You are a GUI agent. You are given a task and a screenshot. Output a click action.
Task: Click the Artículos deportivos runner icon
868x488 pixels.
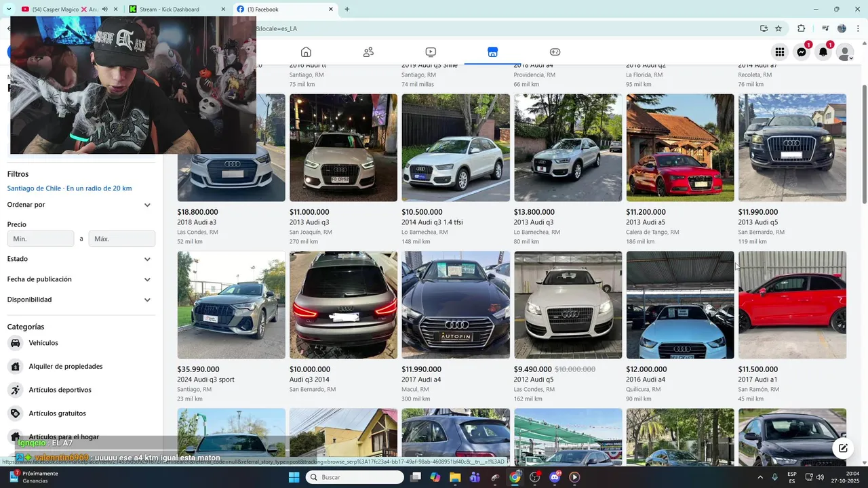[x=15, y=390]
